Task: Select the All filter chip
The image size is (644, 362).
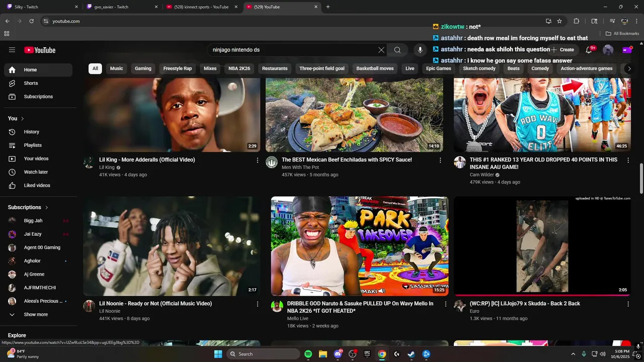Action: click(95, 68)
